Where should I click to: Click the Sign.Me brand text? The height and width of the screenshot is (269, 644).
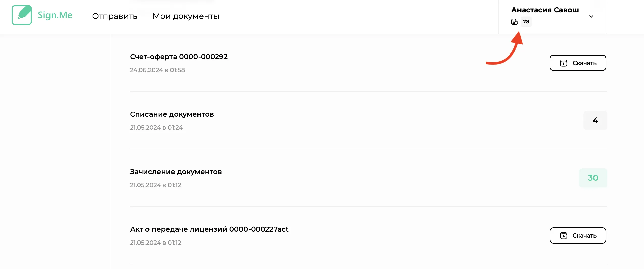coord(55,15)
